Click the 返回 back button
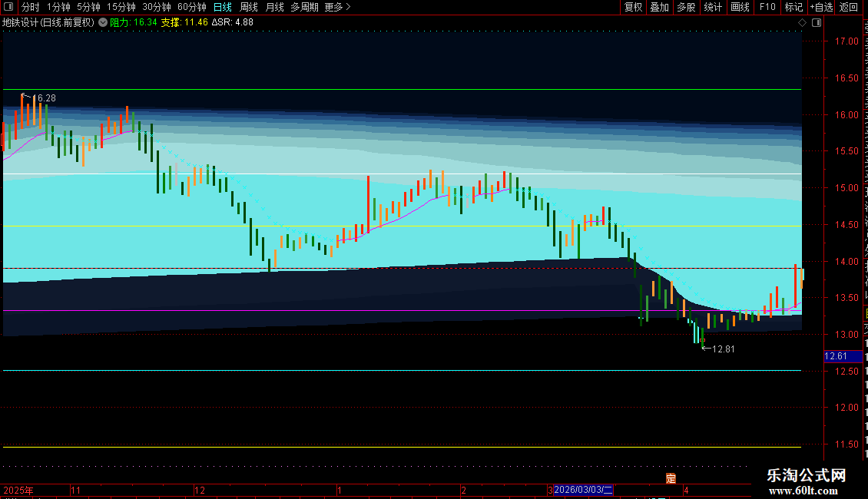The width and height of the screenshot is (868, 499). point(849,7)
